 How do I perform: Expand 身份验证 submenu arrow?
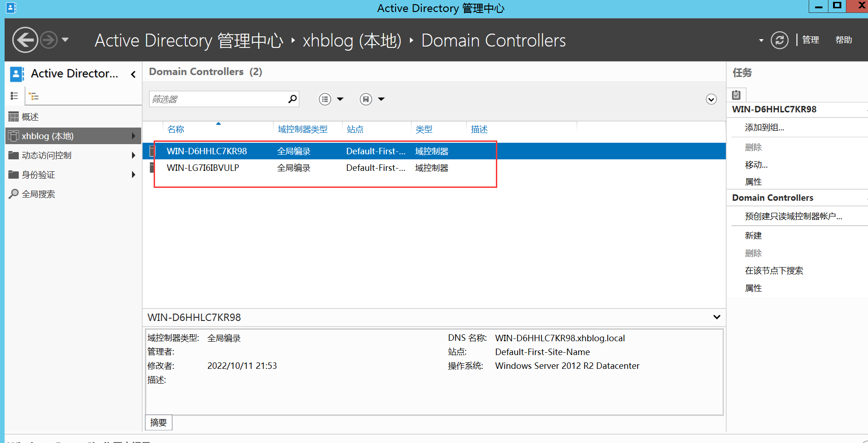(x=133, y=175)
